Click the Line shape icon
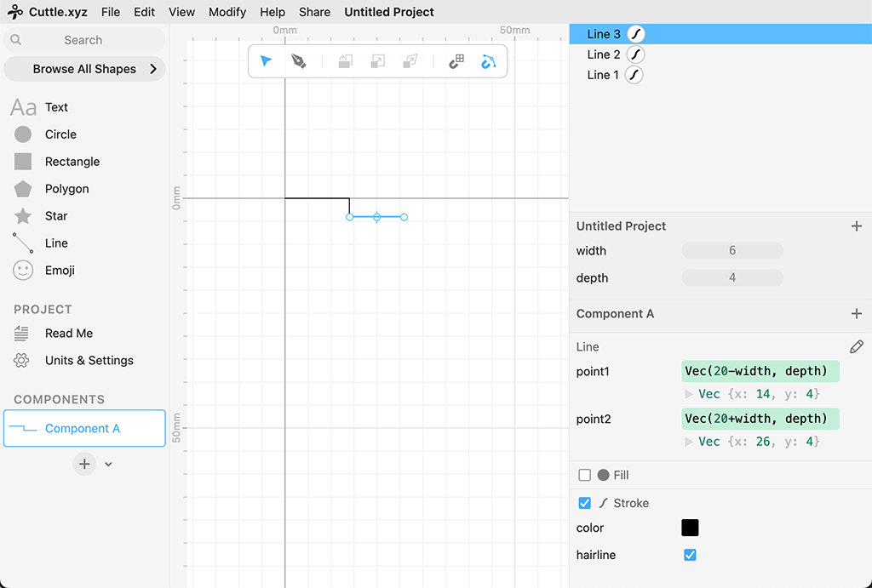 [x=23, y=243]
